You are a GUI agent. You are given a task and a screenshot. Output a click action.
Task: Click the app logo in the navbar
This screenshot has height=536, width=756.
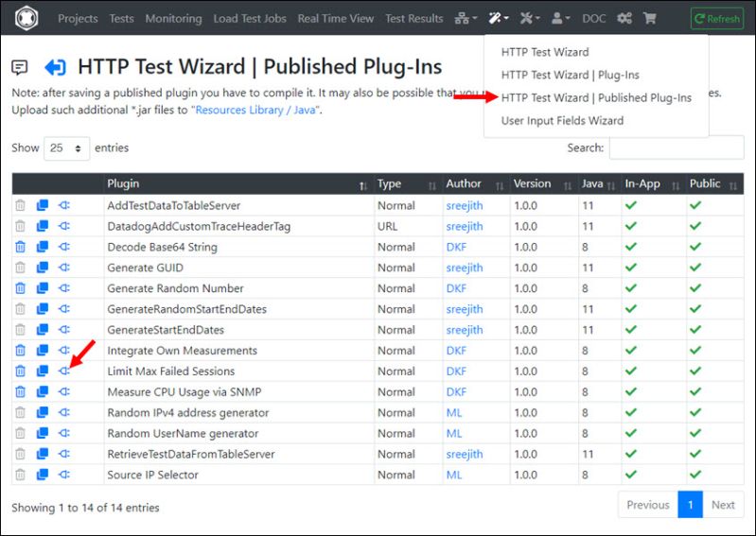(26, 18)
